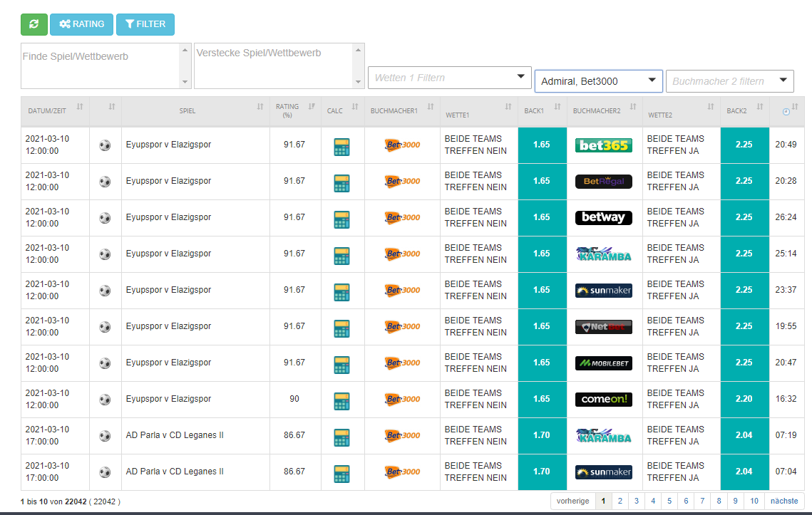
Task: Click the MobileBet bookmaker logo
Action: tap(604, 363)
